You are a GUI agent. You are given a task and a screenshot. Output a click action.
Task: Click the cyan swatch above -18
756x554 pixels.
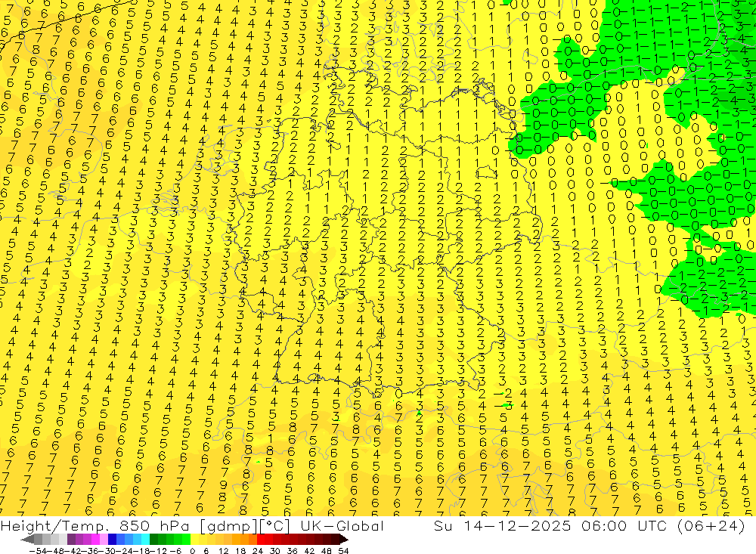tap(145, 540)
